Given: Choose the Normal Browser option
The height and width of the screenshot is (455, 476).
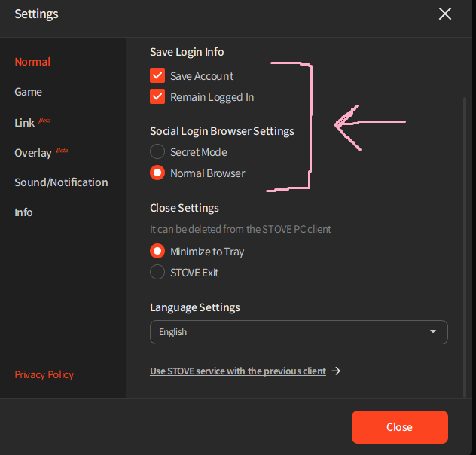Looking at the screenshot, I should tap(157, 173).
